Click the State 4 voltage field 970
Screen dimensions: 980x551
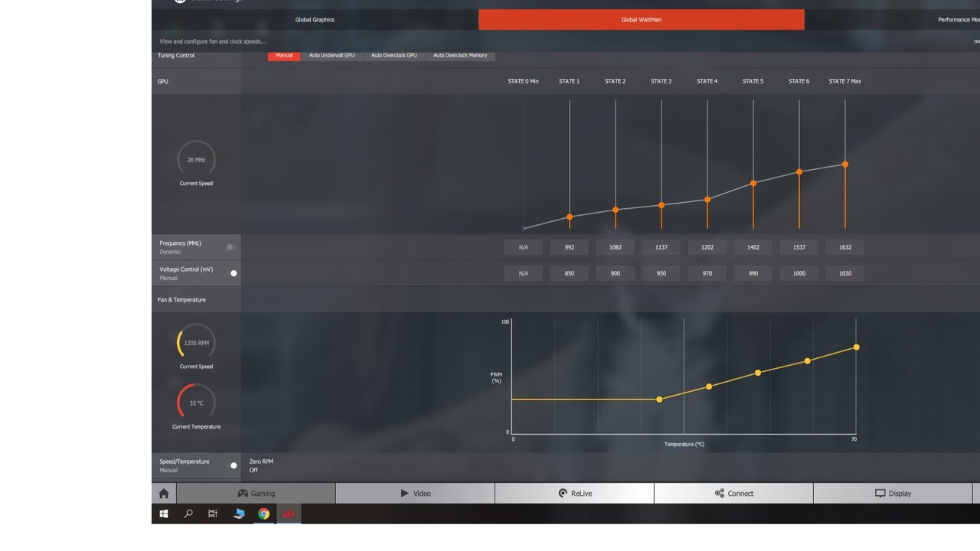pyautogui.click(x=707, y=273)
